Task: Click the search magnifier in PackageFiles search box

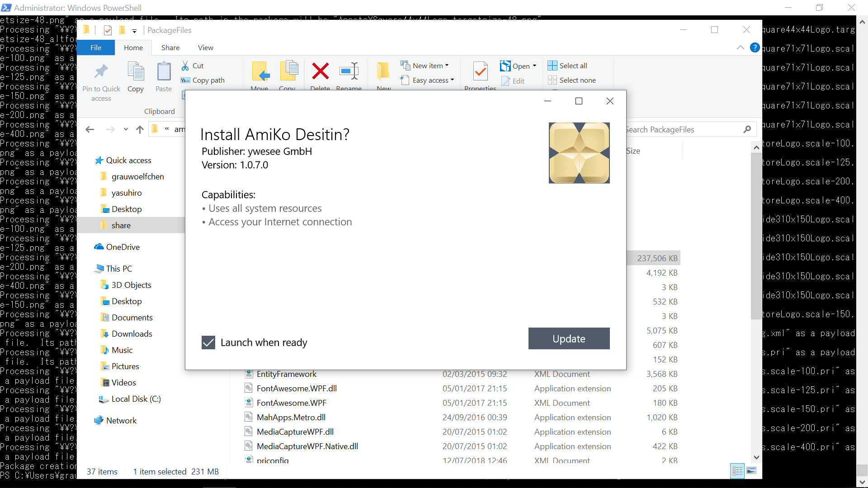Action: point(747,129)
